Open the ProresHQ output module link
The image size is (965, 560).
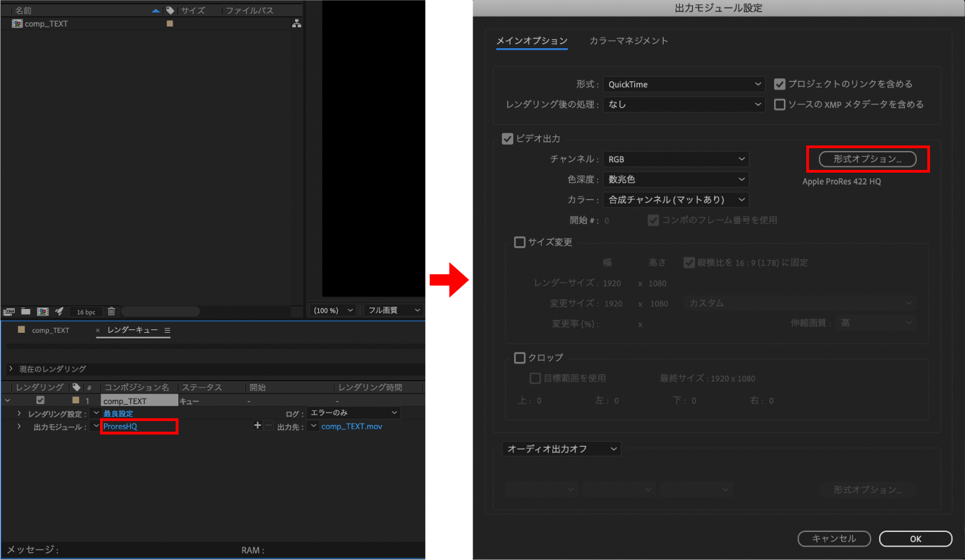(120, 426)
